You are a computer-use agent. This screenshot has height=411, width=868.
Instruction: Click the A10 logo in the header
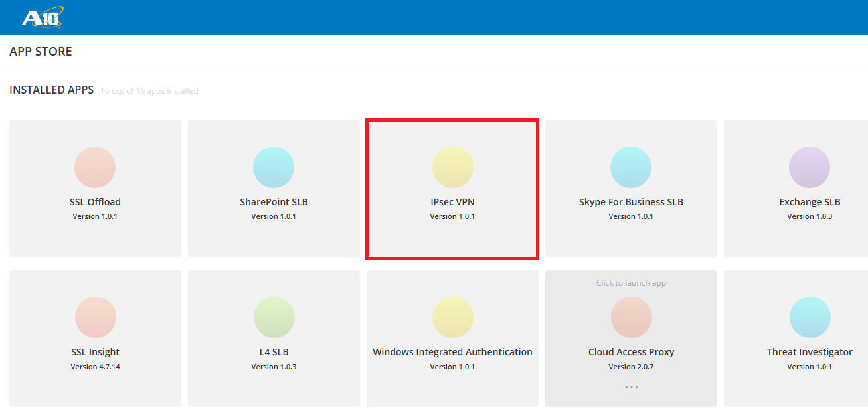[43, 17]
